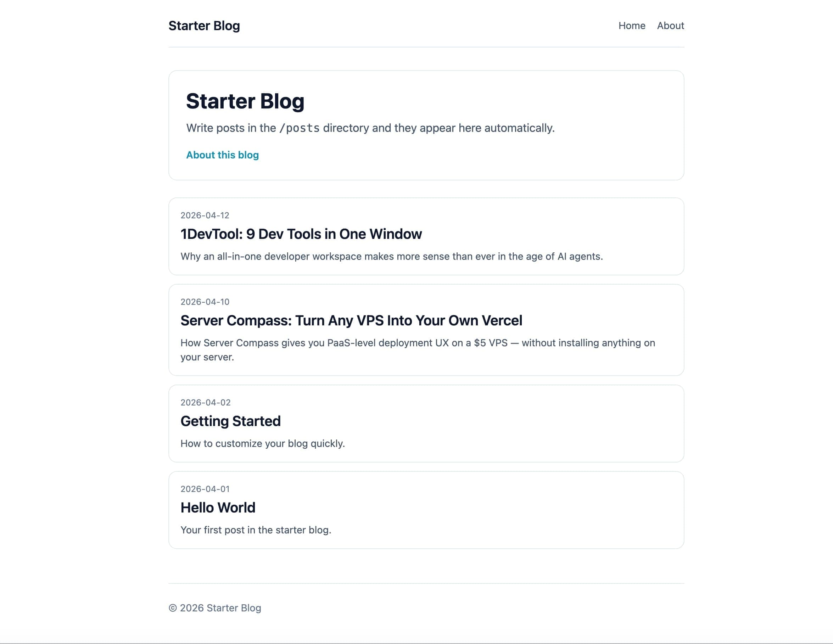Click the 2026-04-01 date label

coord(205,489)
